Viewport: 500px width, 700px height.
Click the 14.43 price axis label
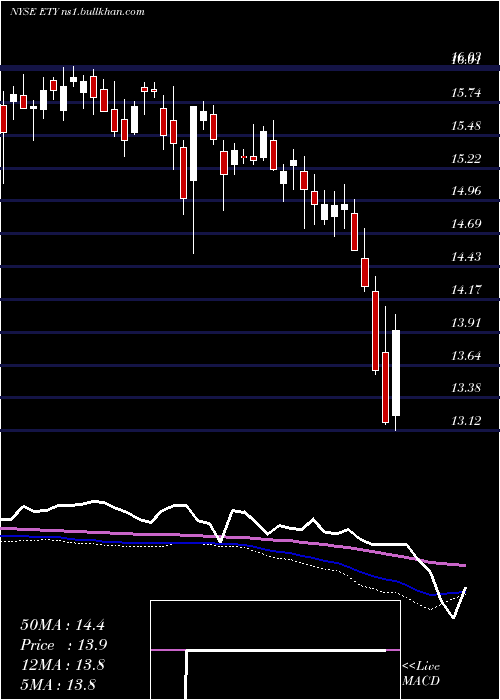[x=466, y=257]
